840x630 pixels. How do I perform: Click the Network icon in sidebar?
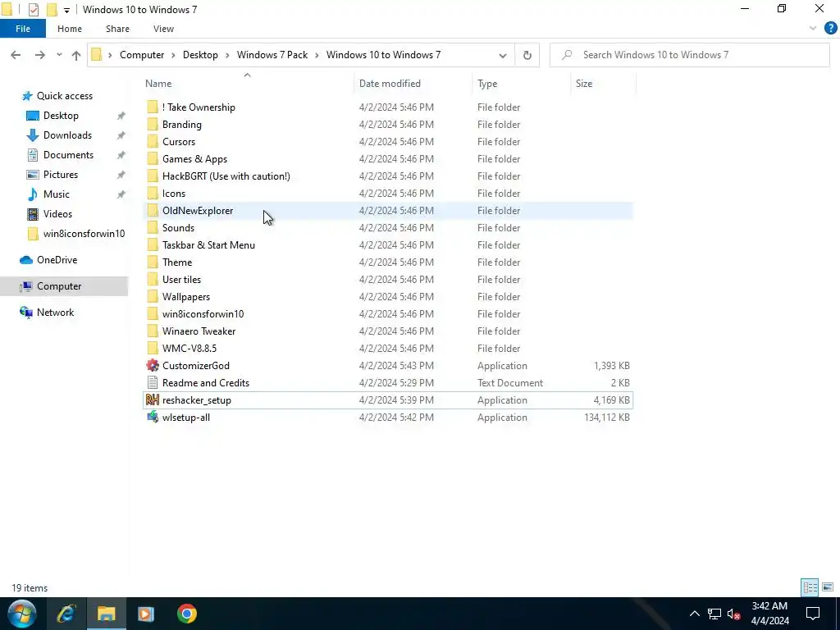pos(26,313)
